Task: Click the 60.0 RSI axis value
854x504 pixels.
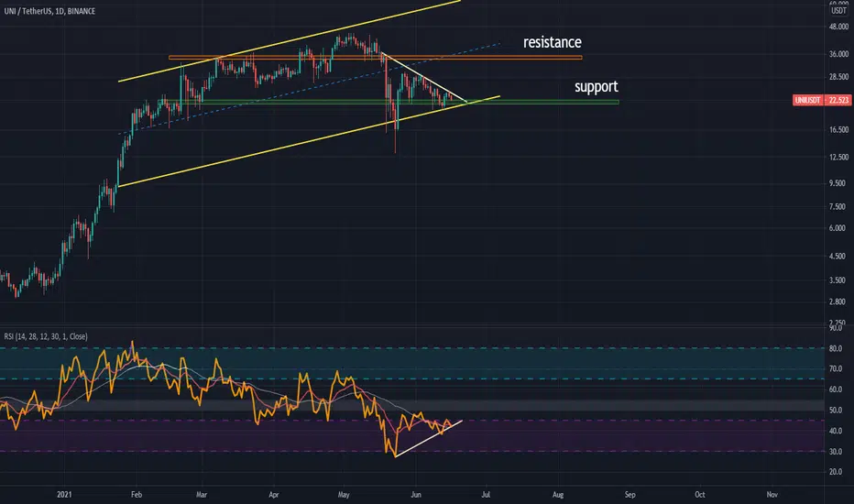Action: point(836,389)
